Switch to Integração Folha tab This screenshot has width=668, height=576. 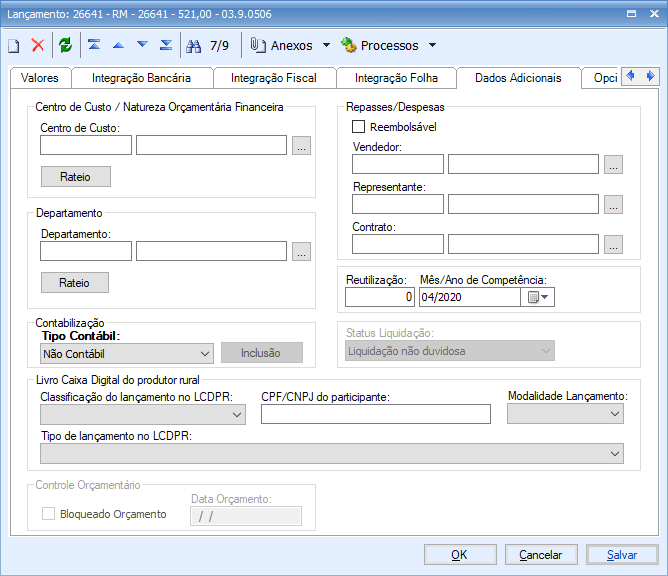click(x=396, y=78)
